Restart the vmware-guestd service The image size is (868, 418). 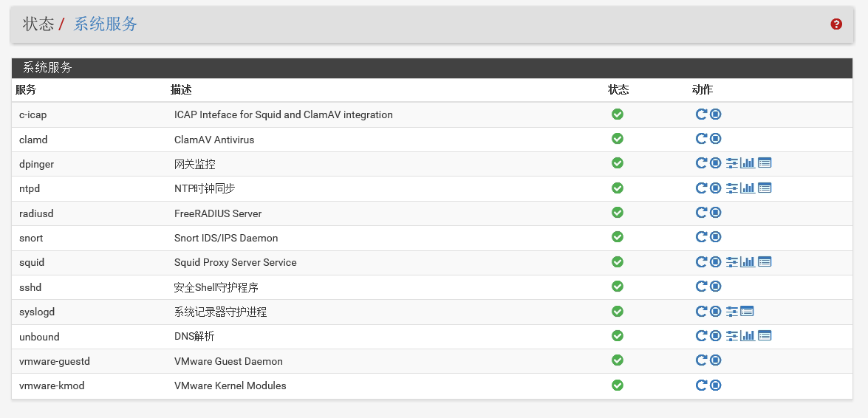[702, 360]
